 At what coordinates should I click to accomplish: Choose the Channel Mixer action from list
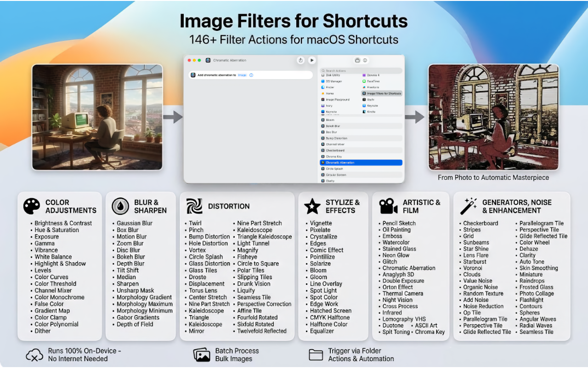click(x=335, y=144)
